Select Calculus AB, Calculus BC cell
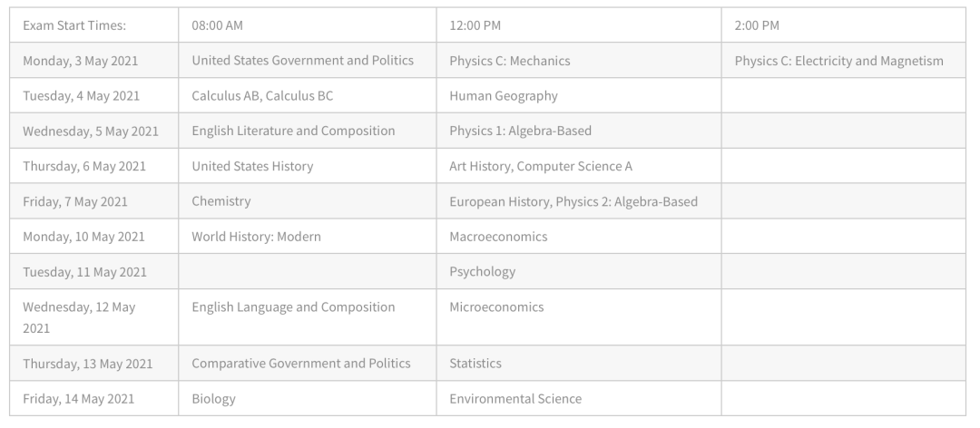Viewport: 980px width, 428px height. [x=308, y=95]
